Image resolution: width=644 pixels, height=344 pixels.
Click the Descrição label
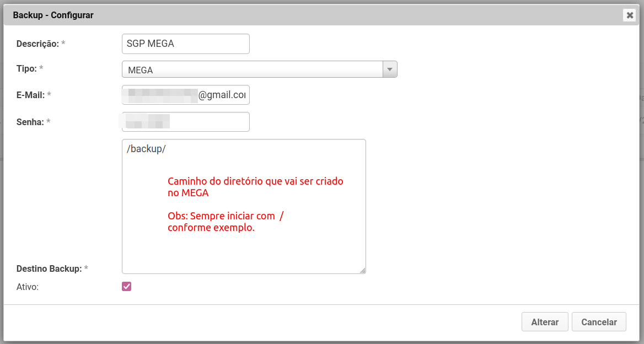(x=37, y=44)
